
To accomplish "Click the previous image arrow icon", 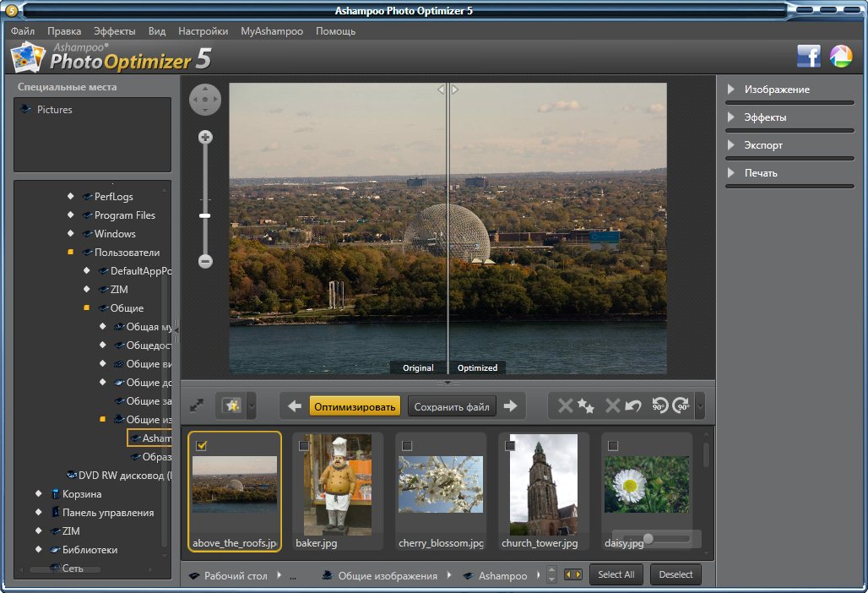I will click(295, 406).
